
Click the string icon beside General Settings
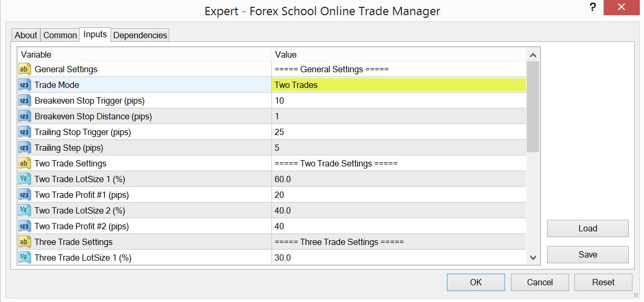click(x=25, y=69)
